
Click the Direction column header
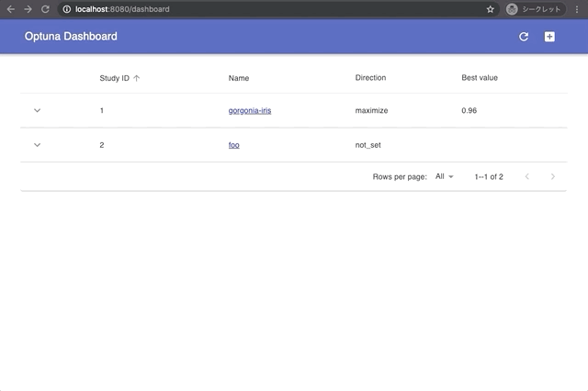[370, 78]
